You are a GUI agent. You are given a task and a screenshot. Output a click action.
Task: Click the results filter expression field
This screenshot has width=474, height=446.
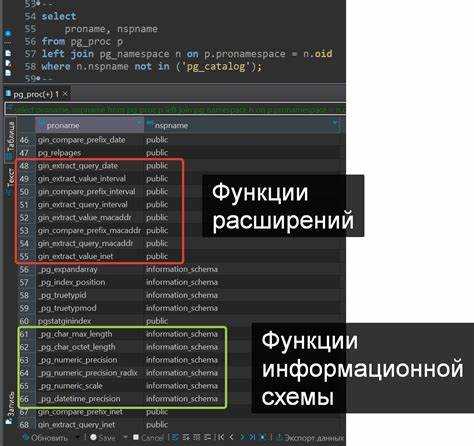pos(175,109)
